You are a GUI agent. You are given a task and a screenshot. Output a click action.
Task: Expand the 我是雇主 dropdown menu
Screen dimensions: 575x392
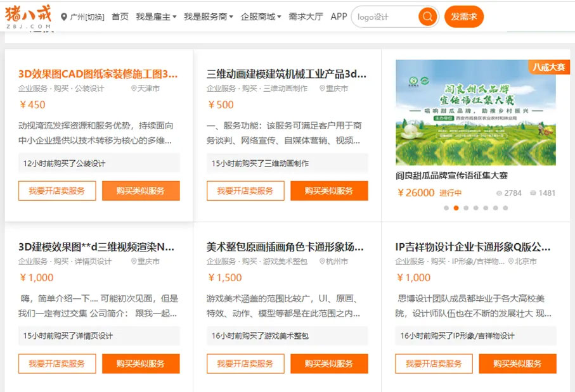(156, 17)
